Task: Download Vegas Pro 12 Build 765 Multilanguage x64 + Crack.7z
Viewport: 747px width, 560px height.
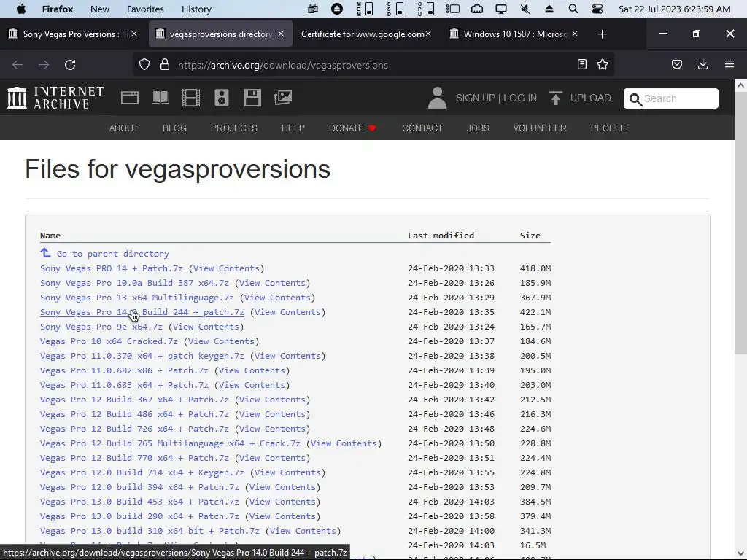Action: 170,443
